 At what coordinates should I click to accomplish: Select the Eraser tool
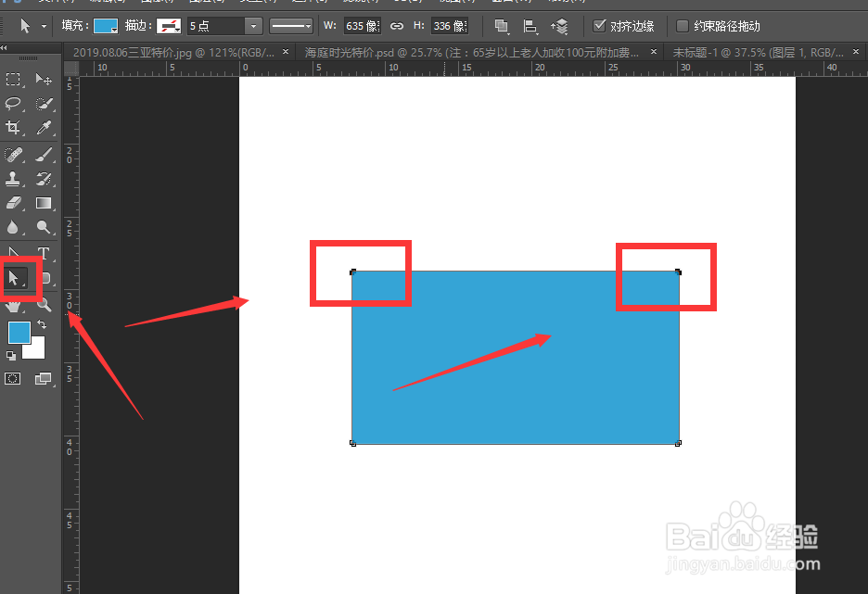click(13, 203)
